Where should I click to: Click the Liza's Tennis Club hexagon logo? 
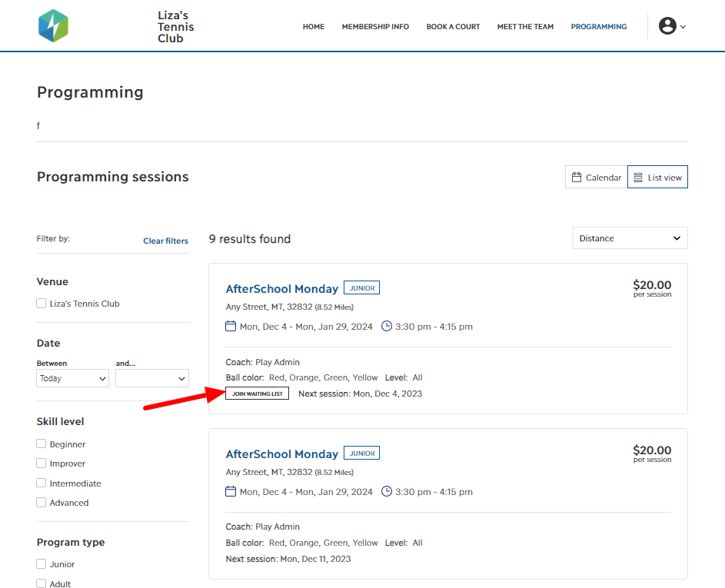[x=52, y=25]
